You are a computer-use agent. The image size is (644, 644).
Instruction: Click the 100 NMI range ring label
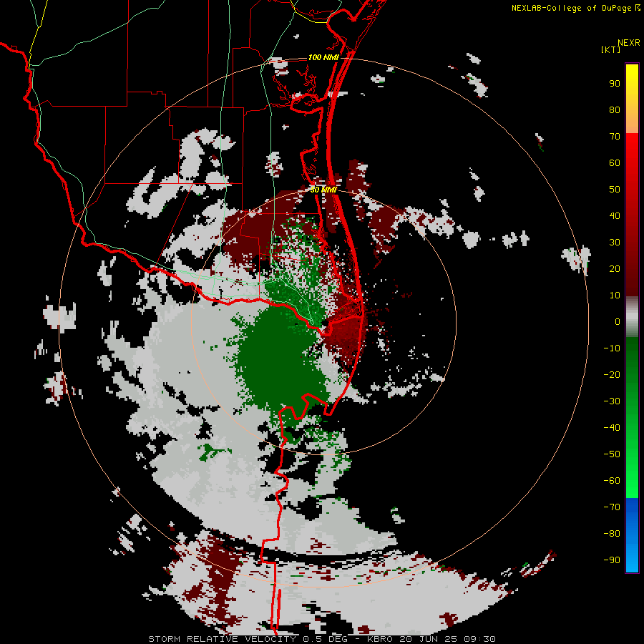[323, 57]
